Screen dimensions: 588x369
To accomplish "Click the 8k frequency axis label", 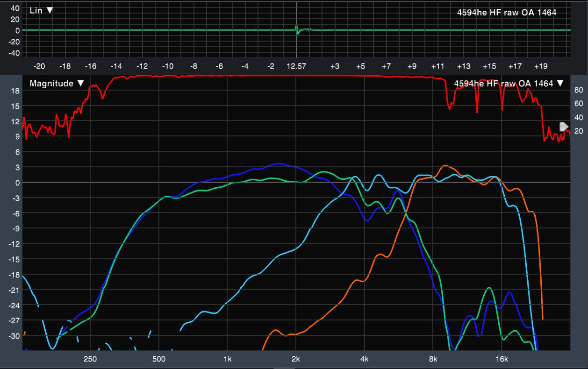I will coord(433,359).
